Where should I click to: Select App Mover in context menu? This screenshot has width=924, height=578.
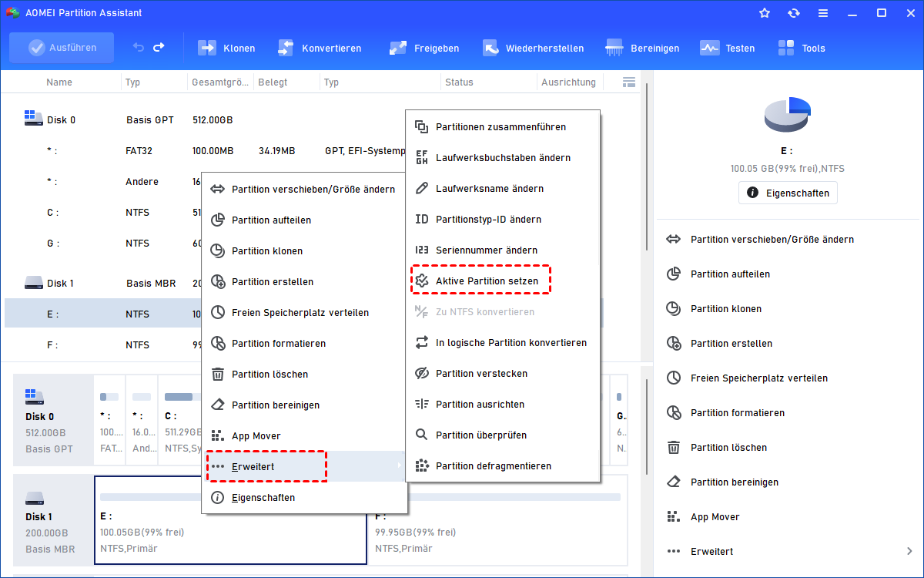(304, 436)
